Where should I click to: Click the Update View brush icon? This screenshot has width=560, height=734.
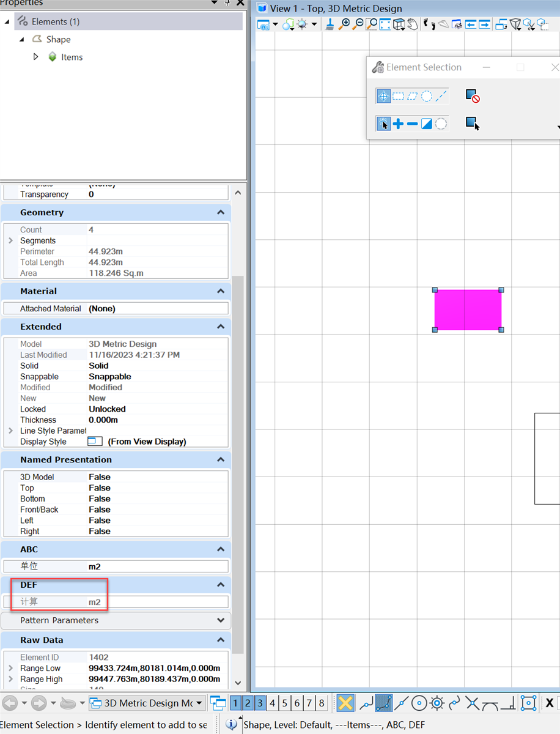[x=330, y=24]
